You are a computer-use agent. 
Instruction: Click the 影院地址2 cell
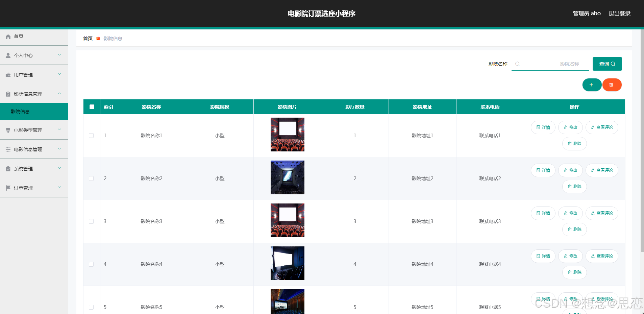point(422,178)
